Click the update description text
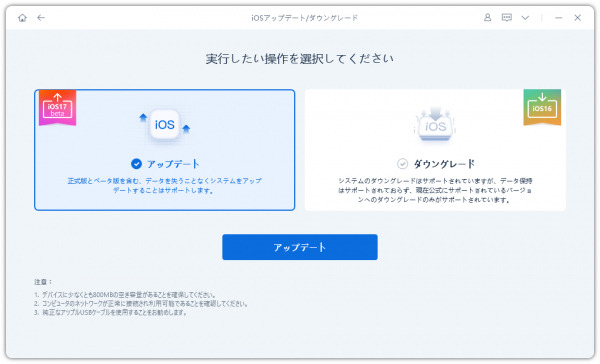This screenshot has height=364, width=600. [x=165, y=186]
